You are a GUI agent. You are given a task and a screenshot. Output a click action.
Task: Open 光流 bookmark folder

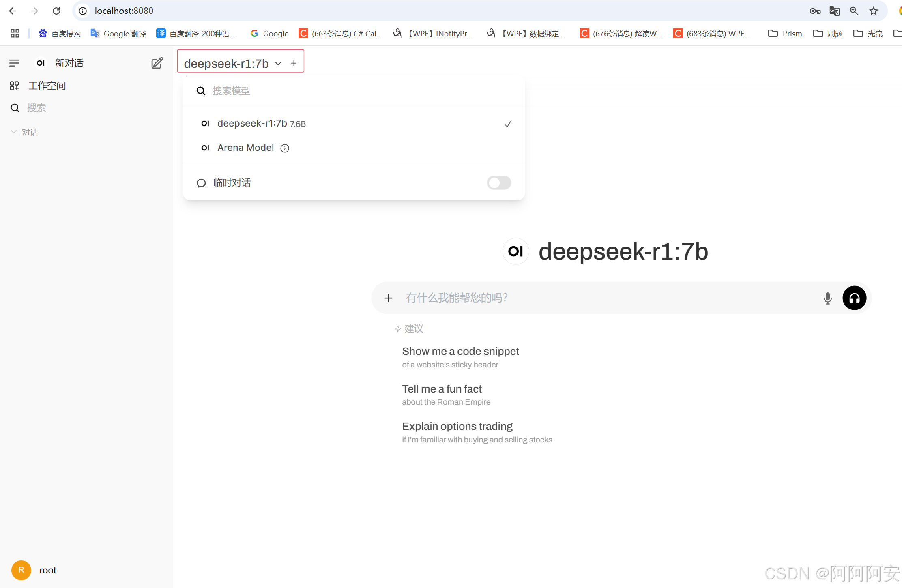(868, 34)
